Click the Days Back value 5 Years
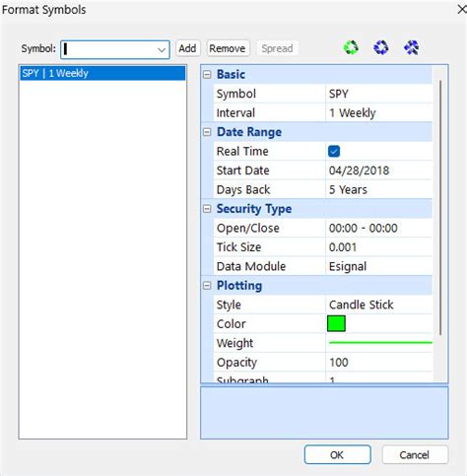Viewport: 467px width, 476px height. point(348,189)
